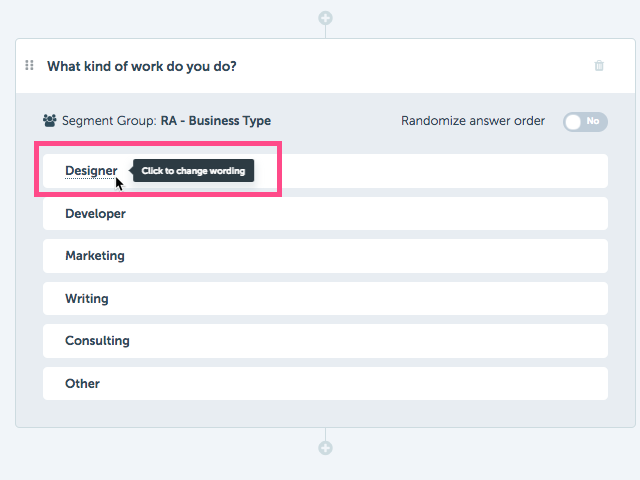
Task: Click the Designer answer wording
Action: [91, 171]
